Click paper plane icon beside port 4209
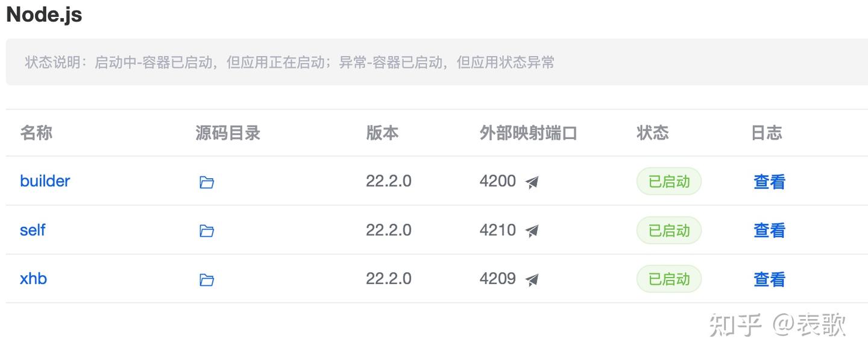This screenshot has width=868, height=360. (532, 280)
